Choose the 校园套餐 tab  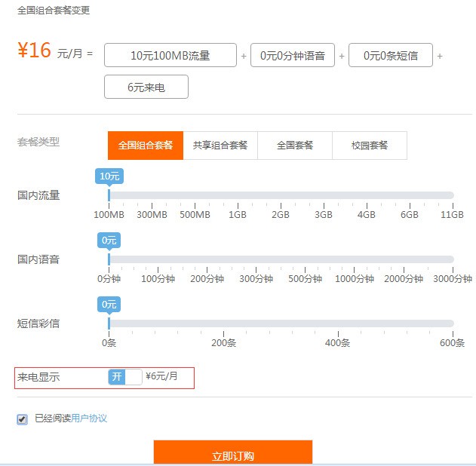tap(370, 146)
